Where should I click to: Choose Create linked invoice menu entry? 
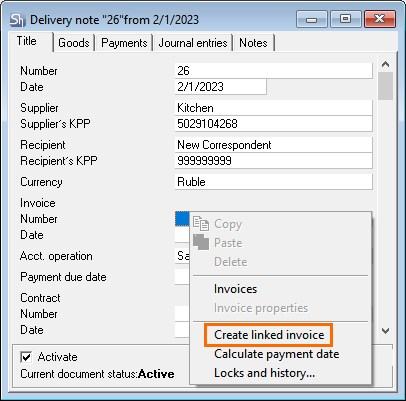coord(269,335)
